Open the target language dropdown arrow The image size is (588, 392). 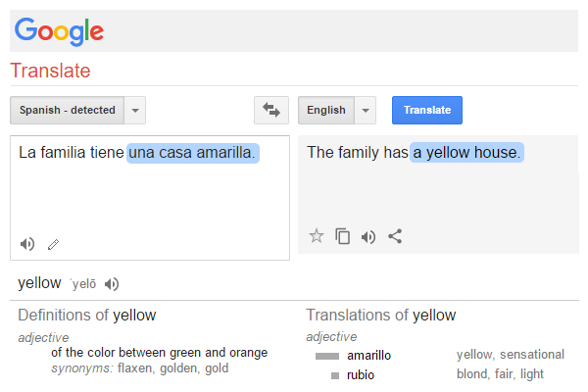coord(366,110)
